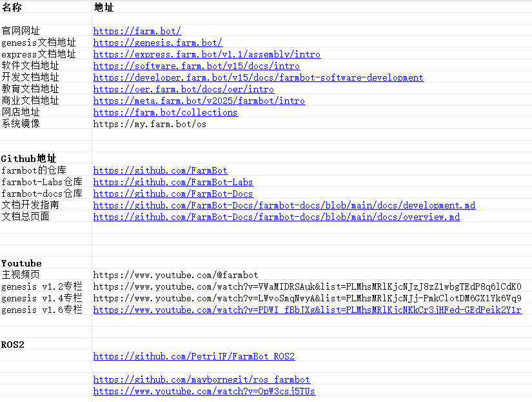Image resolution: width=532 pixels, height=402 pixels.
Task: Open the software.farm.bot docs intro link
Action: (196, 66)
